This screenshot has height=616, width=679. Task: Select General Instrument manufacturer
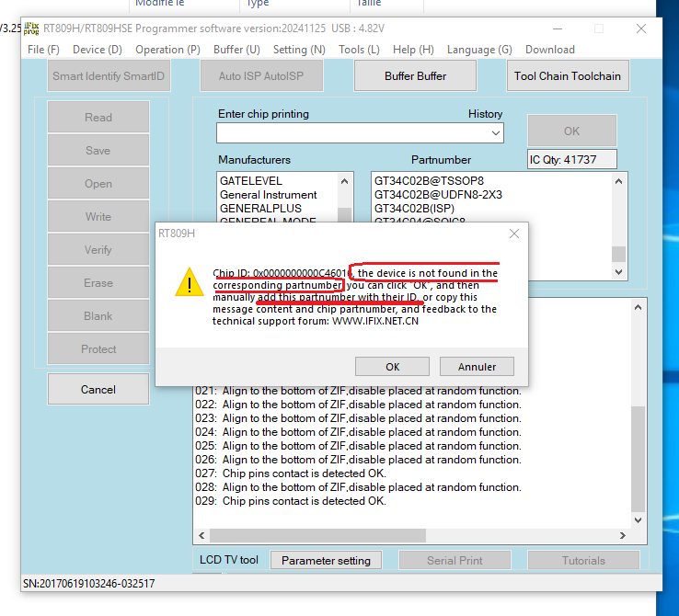[x=268, y=195]
